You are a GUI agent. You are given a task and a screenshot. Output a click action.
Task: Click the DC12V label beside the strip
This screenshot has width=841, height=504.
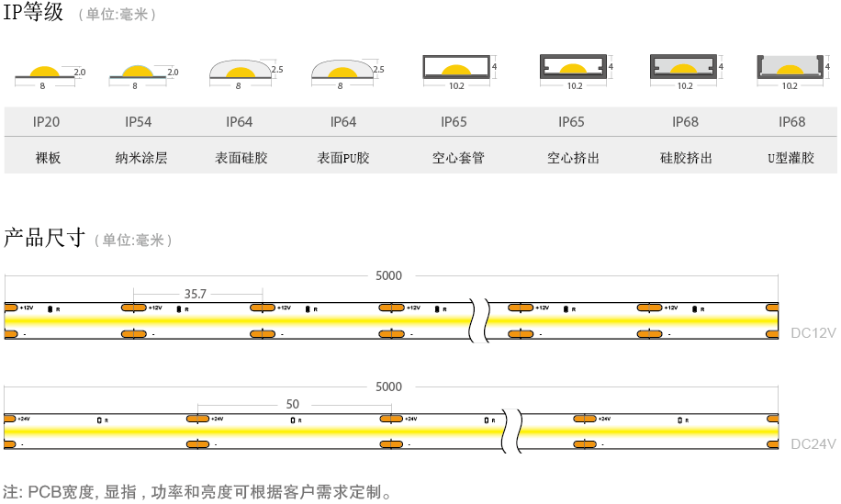coord(813,333)
